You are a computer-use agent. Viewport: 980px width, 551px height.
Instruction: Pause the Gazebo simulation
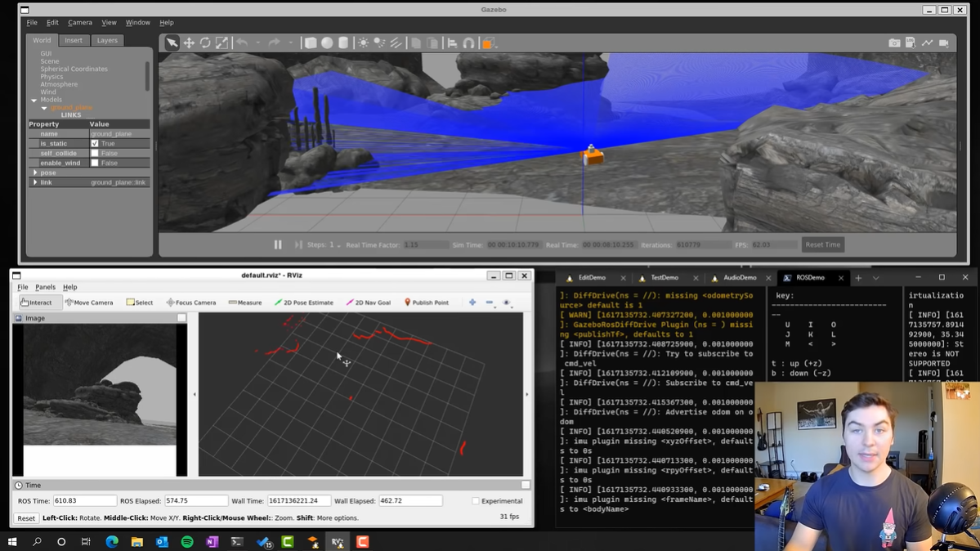tap(278, 244)
